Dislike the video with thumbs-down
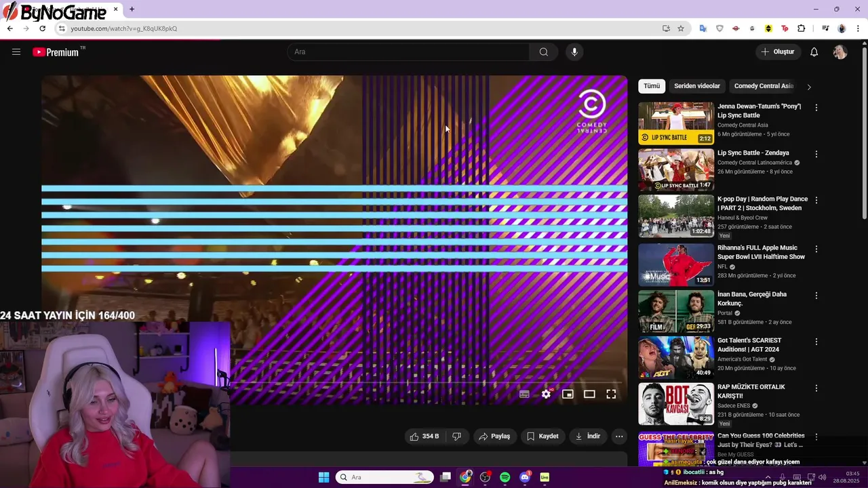This screenshot has width=868, height=488. click(457, 436)
